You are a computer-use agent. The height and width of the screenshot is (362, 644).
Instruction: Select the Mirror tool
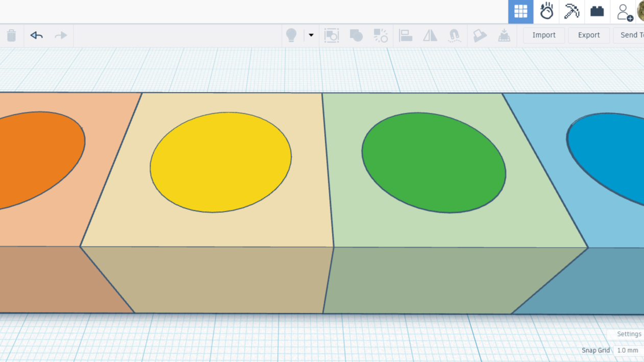pos(430,35)
